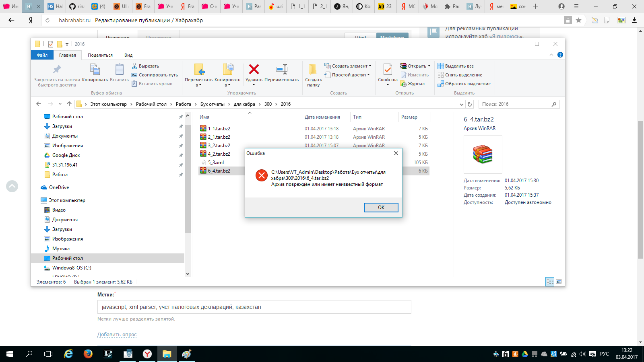The image size is (644, 362).
Task: Open the Файл ribbon tab
Action: click(x=42, y=55)
